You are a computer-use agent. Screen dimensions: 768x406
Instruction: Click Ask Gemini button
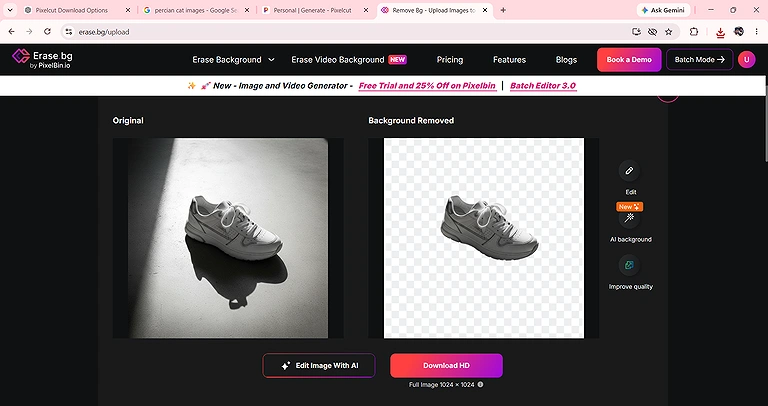click(x=663, y=10)
